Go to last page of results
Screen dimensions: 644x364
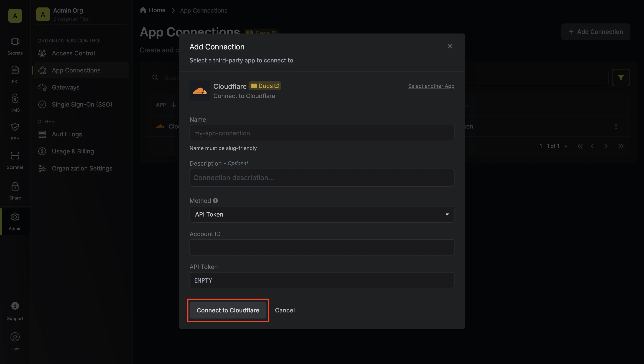coord(621,146)
